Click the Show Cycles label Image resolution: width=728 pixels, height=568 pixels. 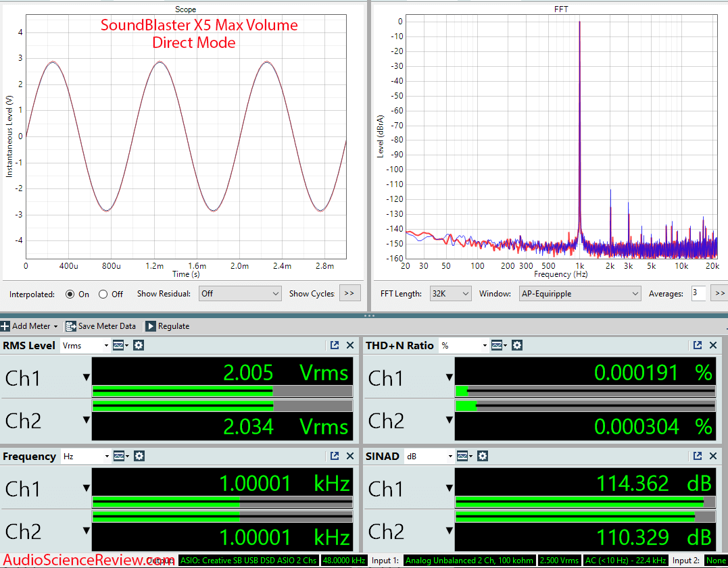click(x=312, y=294)
